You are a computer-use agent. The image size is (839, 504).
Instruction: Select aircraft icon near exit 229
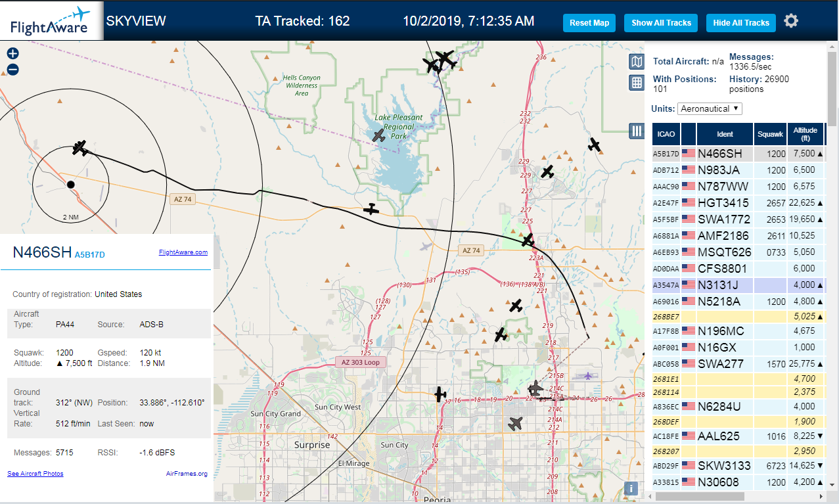coord(547,172)
